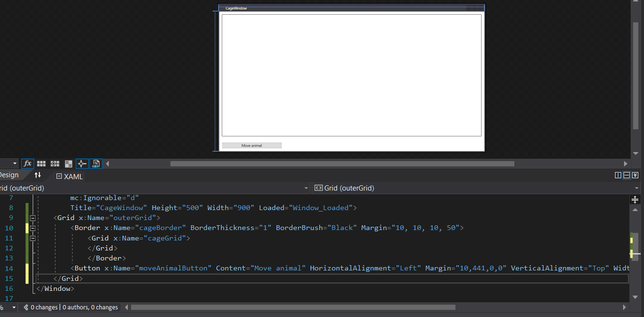Click Margin="10,441,0,0" on line 14
Viewport: 644px width, 317px height.
tap(466, 268)
